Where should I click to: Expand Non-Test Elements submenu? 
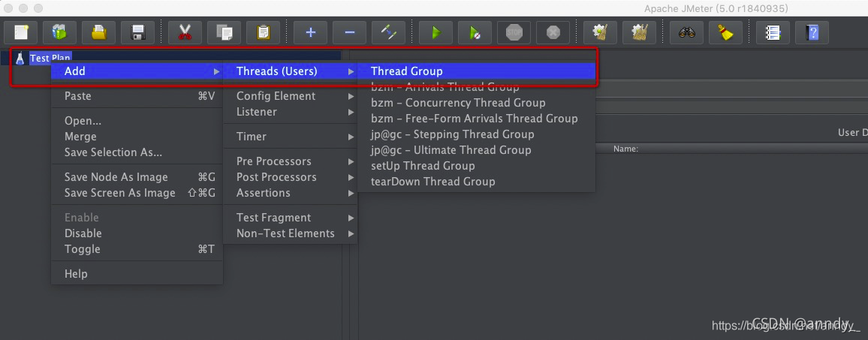pos(290,233)
